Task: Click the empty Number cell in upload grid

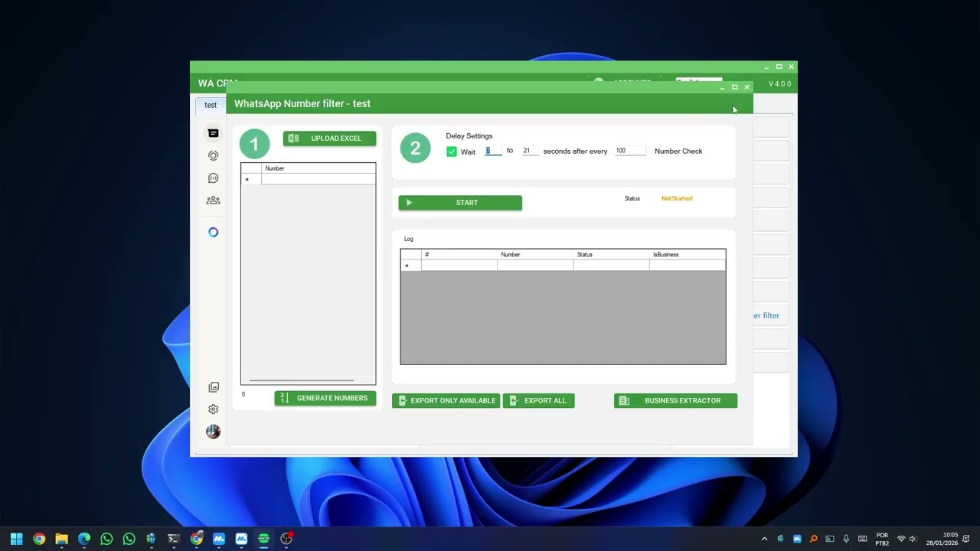Action: click(318, 179)
